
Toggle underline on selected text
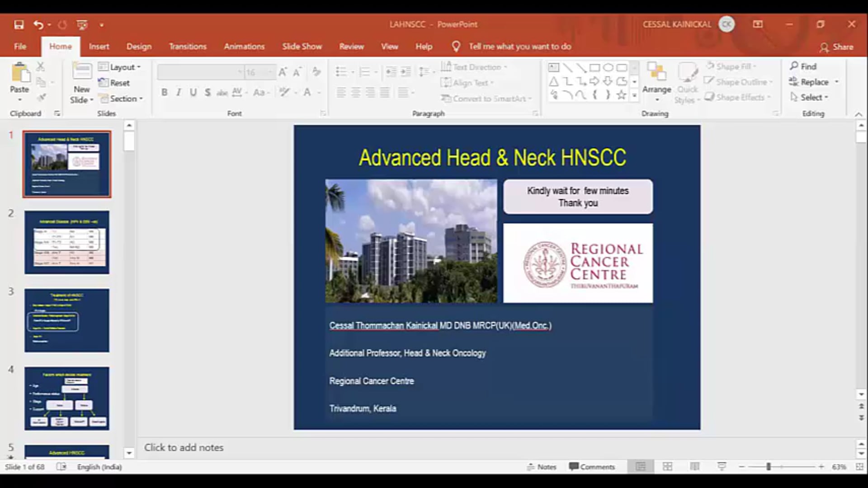(193, 92)
